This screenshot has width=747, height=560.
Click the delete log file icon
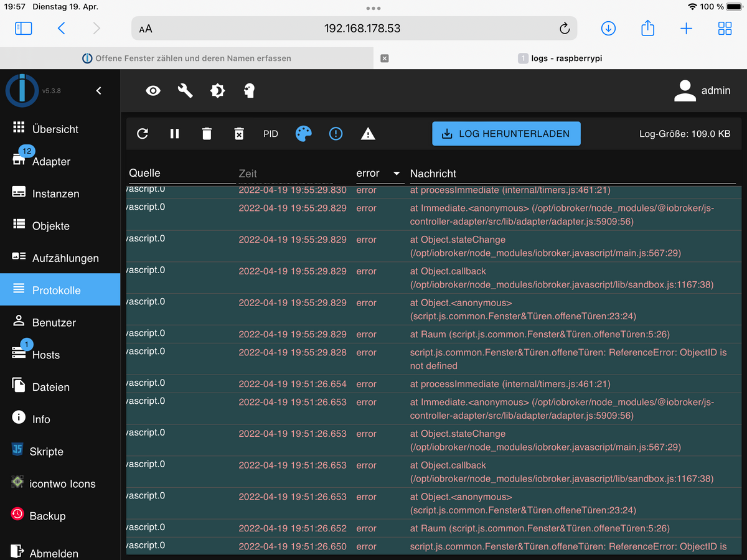coord(239,134)
